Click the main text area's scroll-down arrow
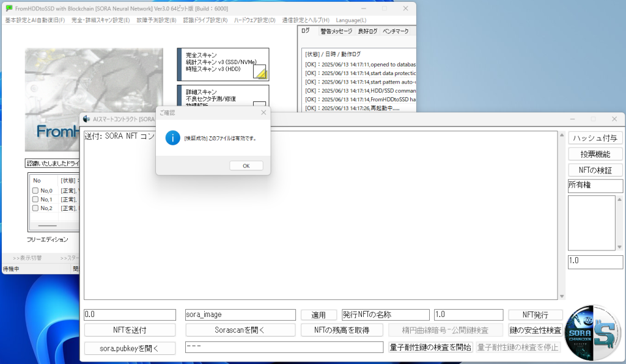The width and height of the screenshot is (626, 364). [x=562, y=296]
